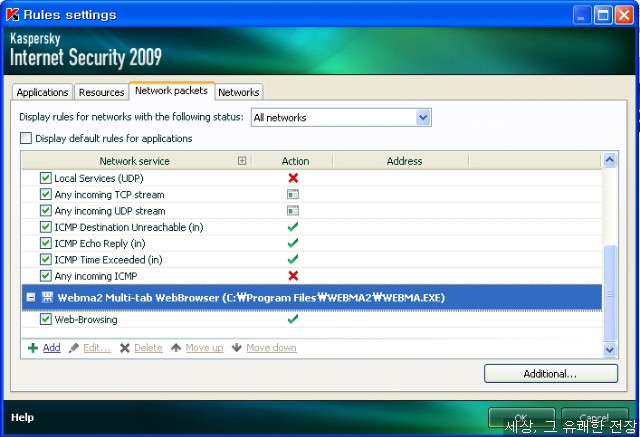Select the 'ICMP Echo Reply (in)' row text
The width and height of the screenshot is (640, 437).
(100, 243)
